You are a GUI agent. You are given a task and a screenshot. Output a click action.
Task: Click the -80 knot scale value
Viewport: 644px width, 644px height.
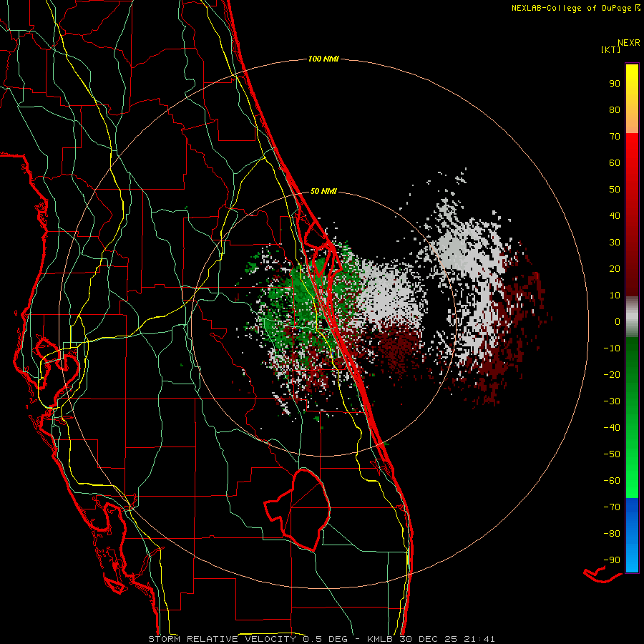(x=612, y=534)
